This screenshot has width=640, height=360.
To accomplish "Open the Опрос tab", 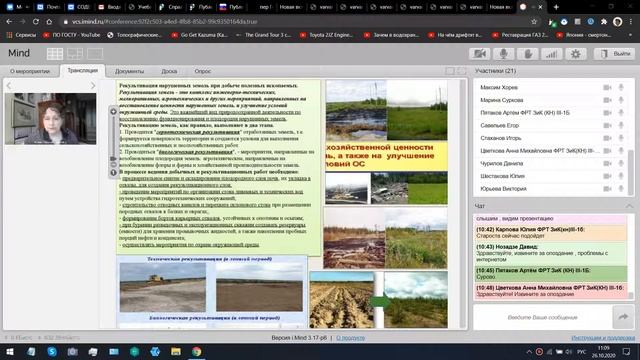I will click(x=202, y=71).
